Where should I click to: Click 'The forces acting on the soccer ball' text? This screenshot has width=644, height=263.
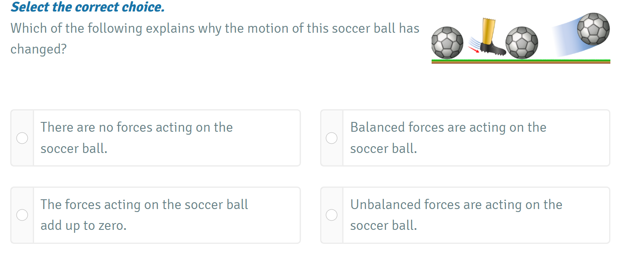click(x=144, y=205)
